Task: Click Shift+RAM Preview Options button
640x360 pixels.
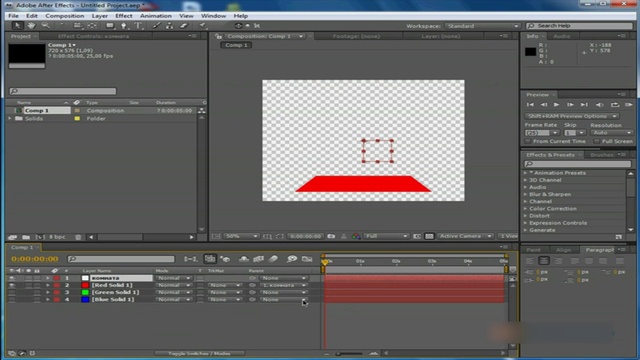Action: pos(571,116)
